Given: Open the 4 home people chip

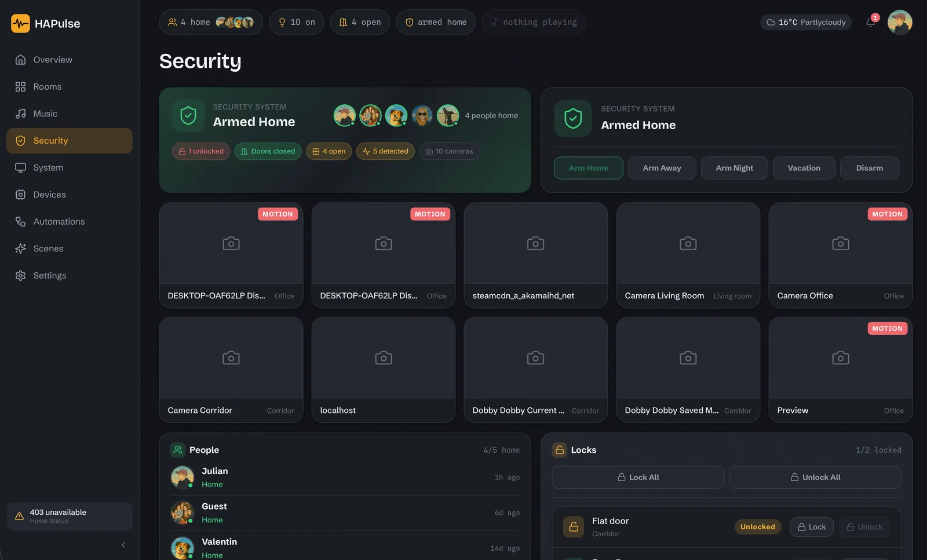Looking at the screenshot, I should (x=211, y=22).
